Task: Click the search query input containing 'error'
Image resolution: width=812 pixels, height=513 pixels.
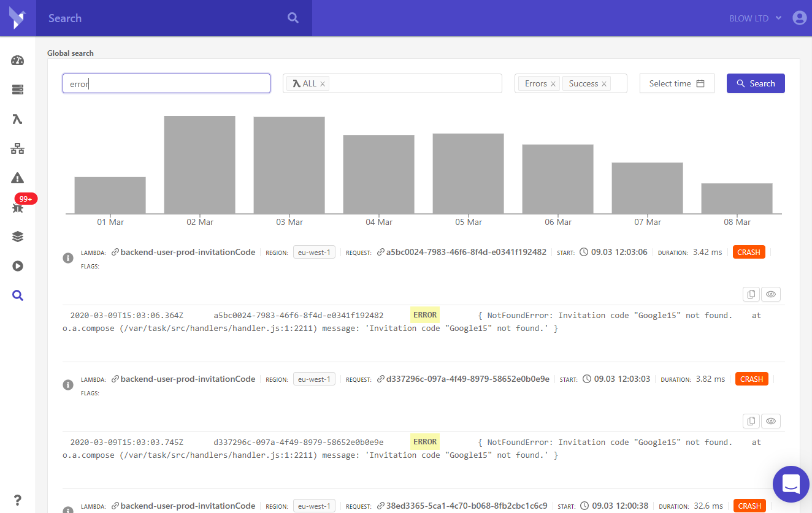Action: [166, 83]
